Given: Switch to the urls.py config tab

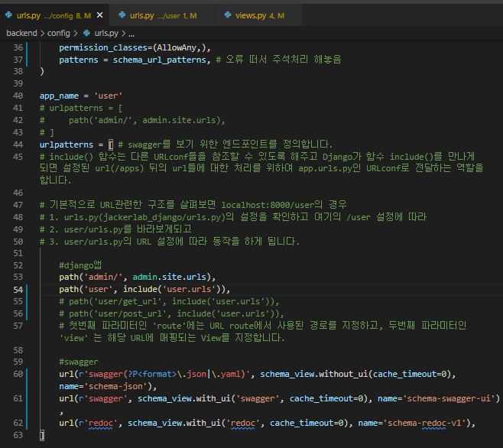Looking at the screenshot, I should click(x=54, y=15).
